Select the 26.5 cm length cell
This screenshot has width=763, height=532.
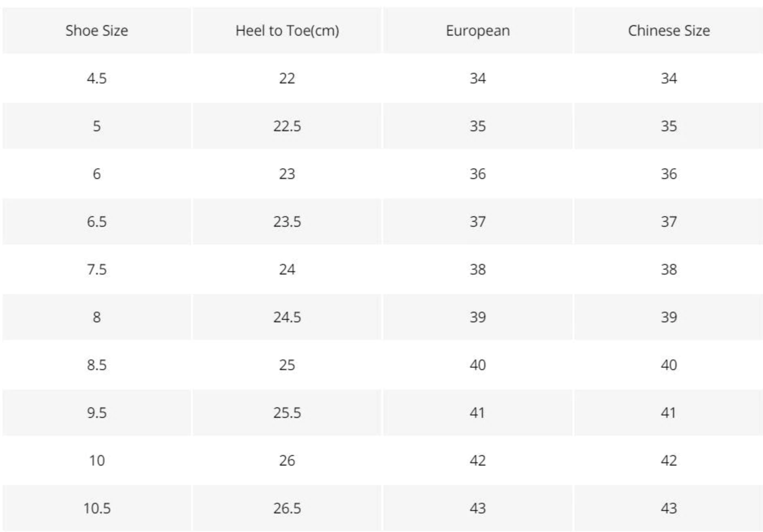(287, 508)
